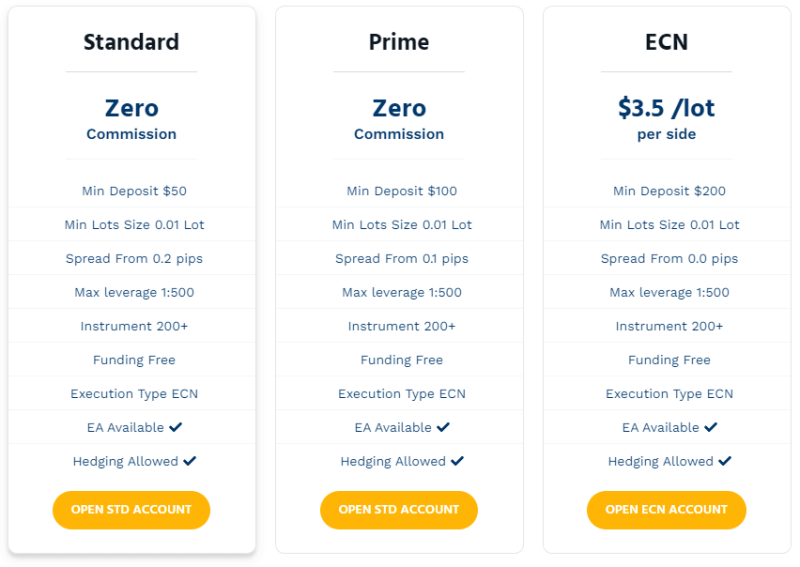The image size is (800, 567).
Task: Click the EA Available checkmark in Prime plan
Action: 443,427
